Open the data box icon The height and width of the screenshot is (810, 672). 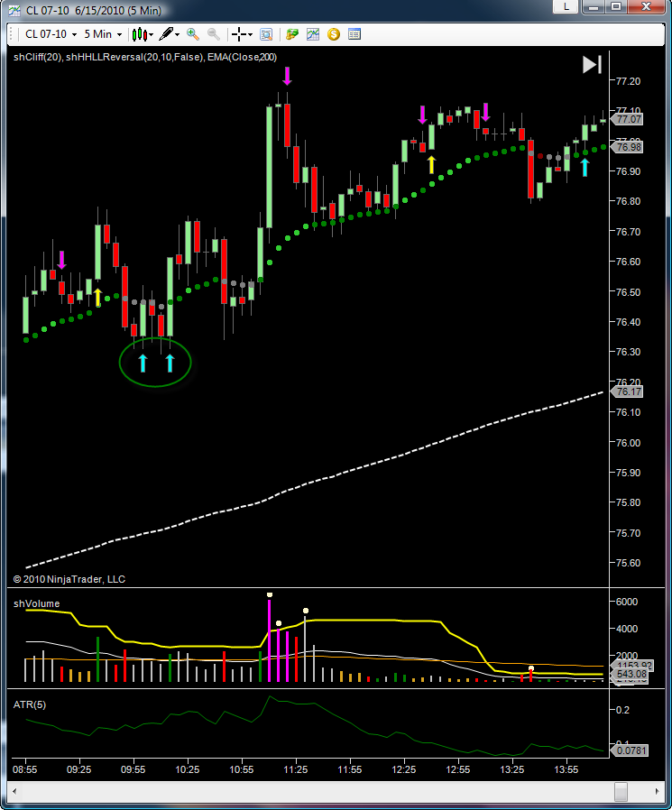coord(266,34)
